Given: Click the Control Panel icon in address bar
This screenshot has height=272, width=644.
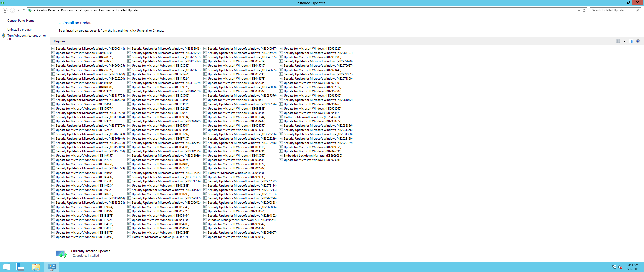Looking at the screenshot, I should tap(30, 10).
